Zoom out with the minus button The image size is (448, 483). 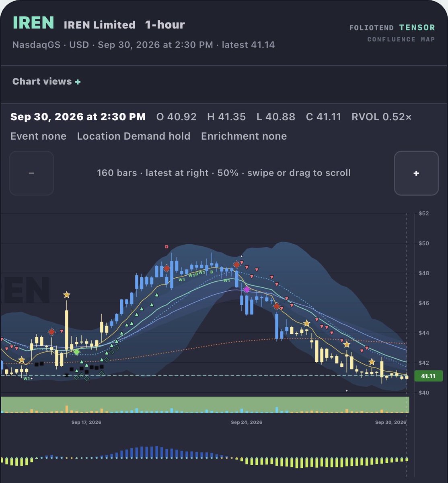pyautogui.click(x=31, y=173)
